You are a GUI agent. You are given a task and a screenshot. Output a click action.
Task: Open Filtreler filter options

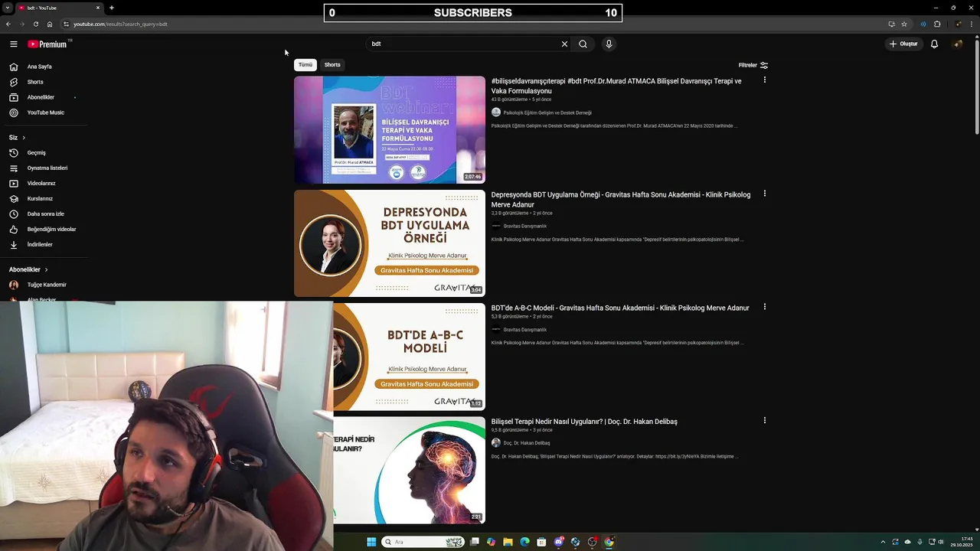coord(753,65)
